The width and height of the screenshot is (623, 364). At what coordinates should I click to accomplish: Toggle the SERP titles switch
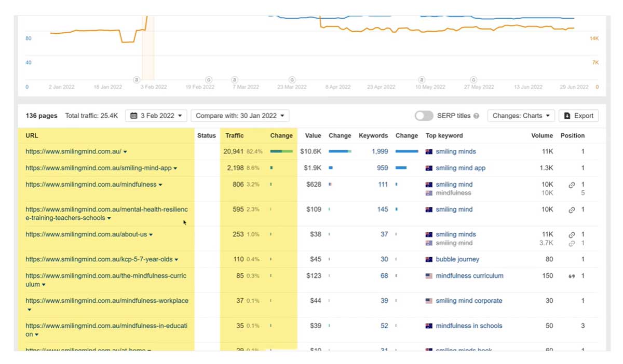click(x=424, y=116)
